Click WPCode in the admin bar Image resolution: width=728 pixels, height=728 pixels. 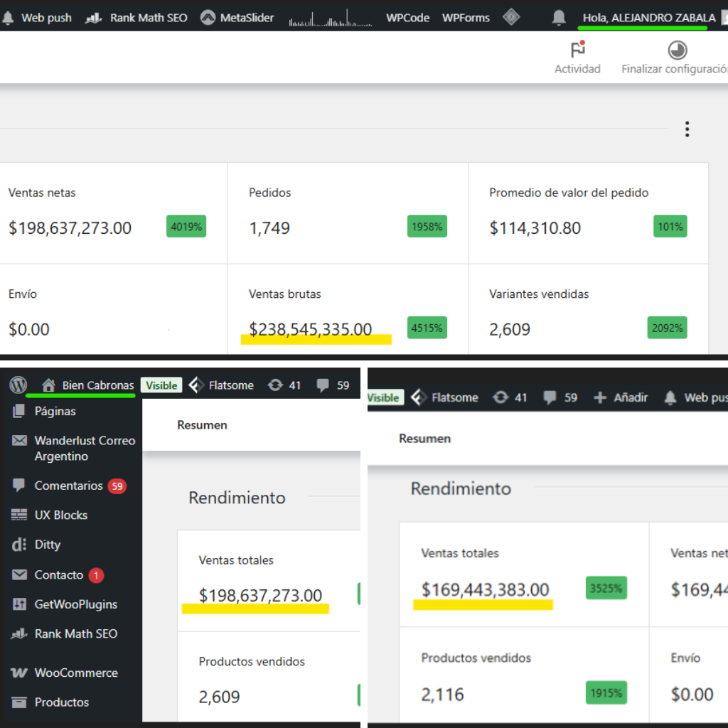coord(407,18)
